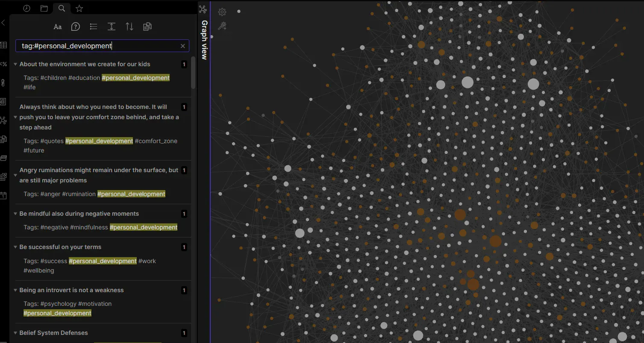Clear the search query with the X

tap(183, 46)
